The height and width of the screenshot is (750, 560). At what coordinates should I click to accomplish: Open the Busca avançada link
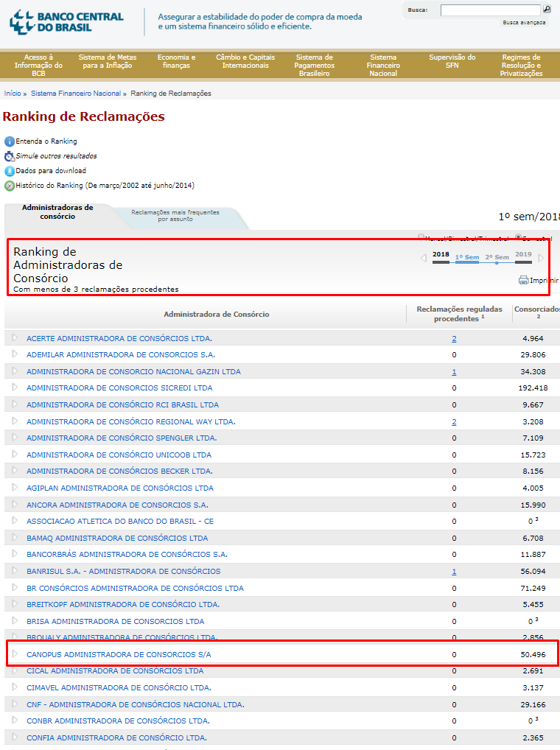pyautogui.click(x=524, y=23)
